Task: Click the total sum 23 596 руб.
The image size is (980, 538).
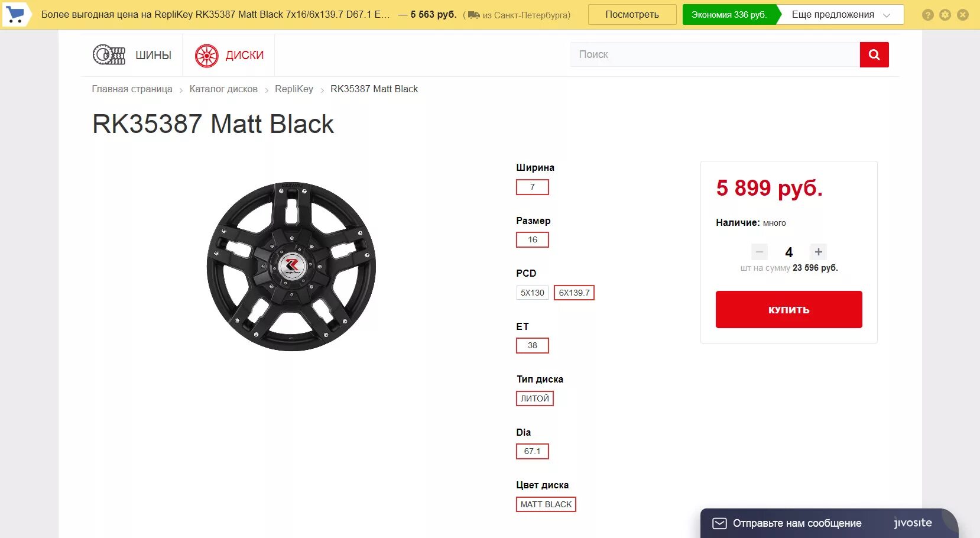Action: 815,268
